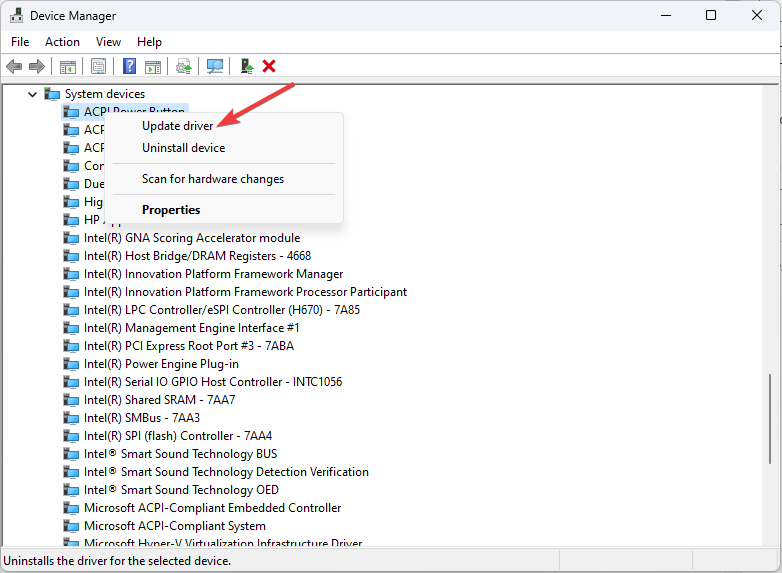This screenshot has height=573, width=782.
Task: Select Intel(R) GNA Scoring Accelerator module
Action: [x=191, y=238]
